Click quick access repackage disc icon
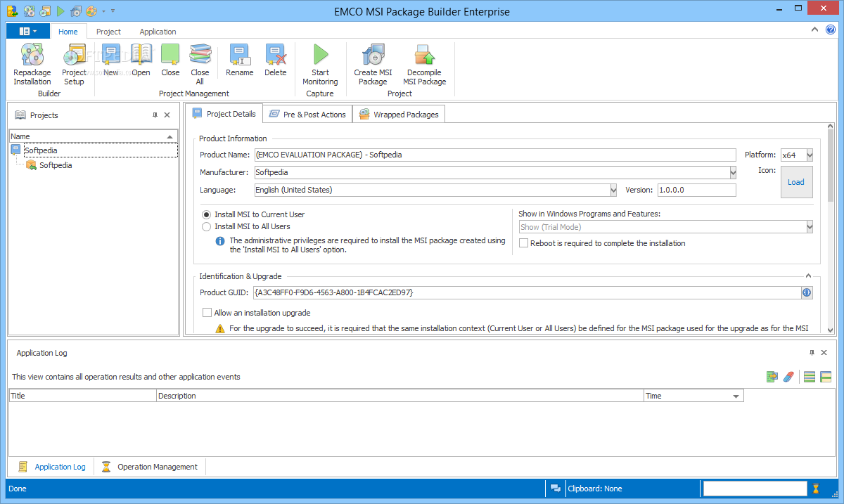The width and height of the screenshot is (844, 504). point(30,11)
